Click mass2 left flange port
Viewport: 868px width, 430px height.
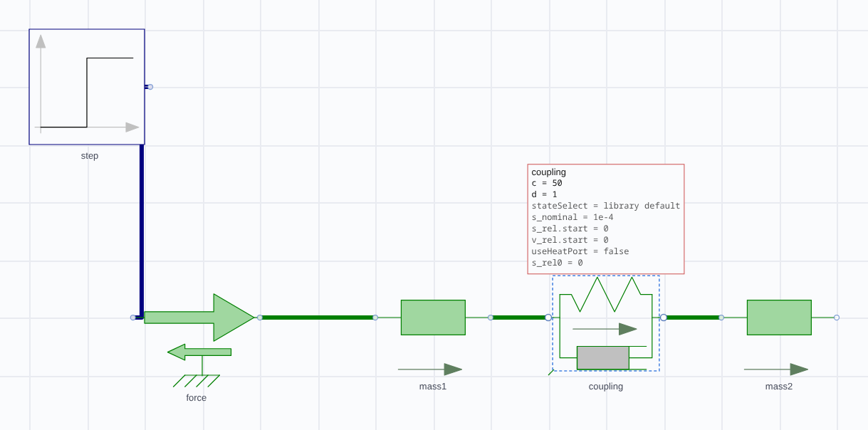click(x=721, y=318)
